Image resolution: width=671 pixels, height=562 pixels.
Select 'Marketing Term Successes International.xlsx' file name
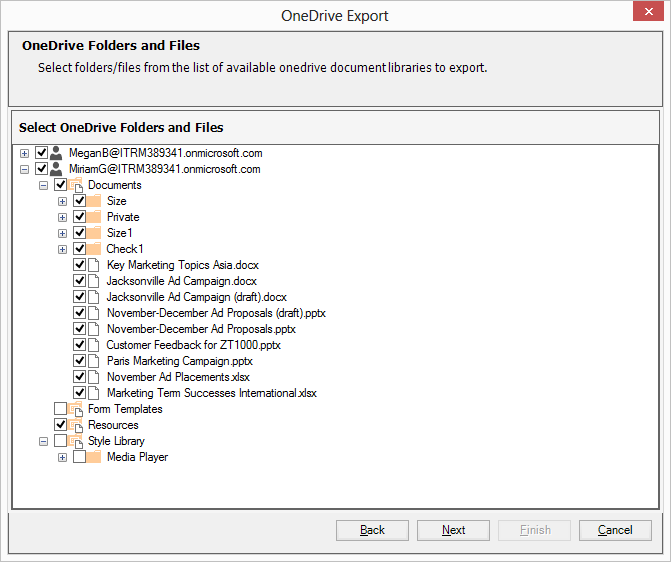coord(211,393)
